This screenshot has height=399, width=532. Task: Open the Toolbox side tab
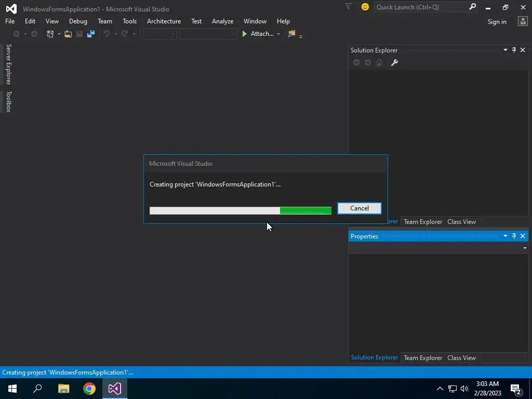click(x=8, y=101)
